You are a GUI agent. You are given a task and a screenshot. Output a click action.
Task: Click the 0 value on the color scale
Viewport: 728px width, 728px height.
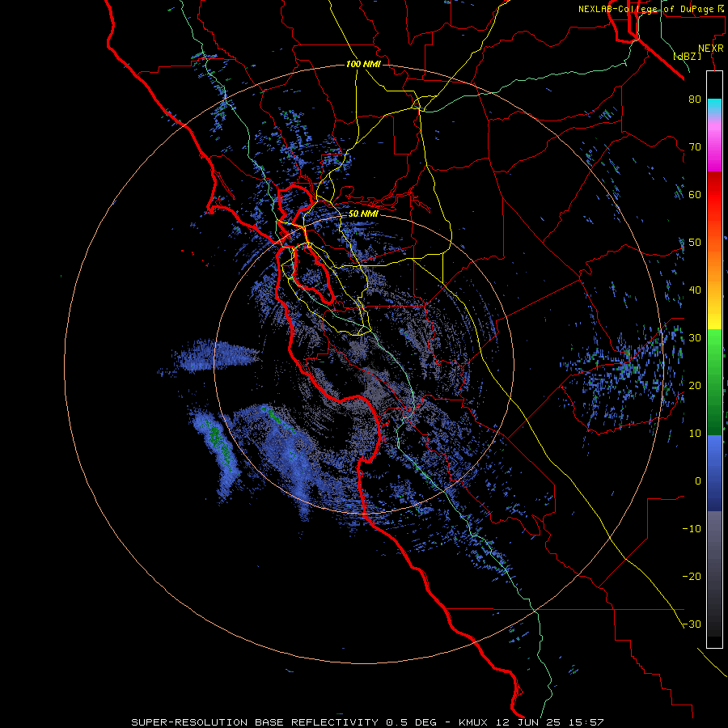pyautogui.click(x=698, y=481)
